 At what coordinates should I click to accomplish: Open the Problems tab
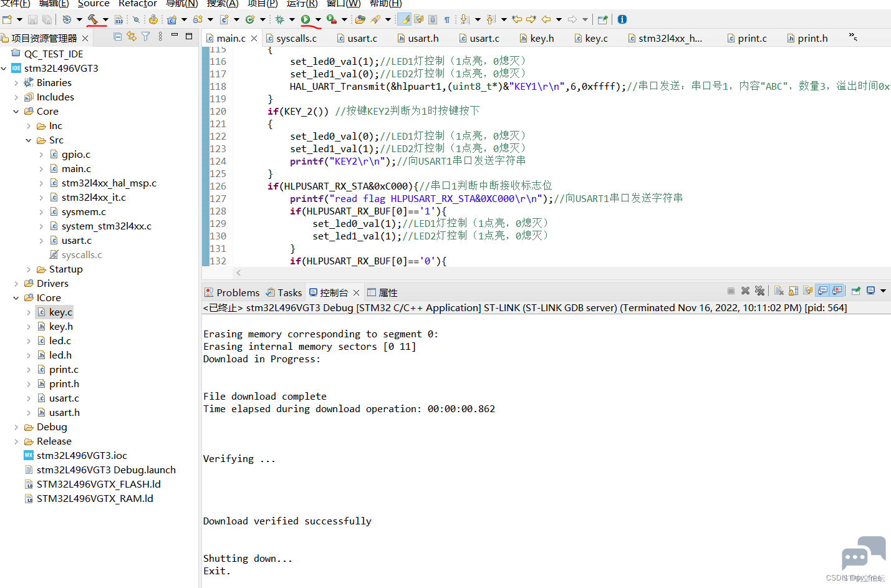(232, 292)
